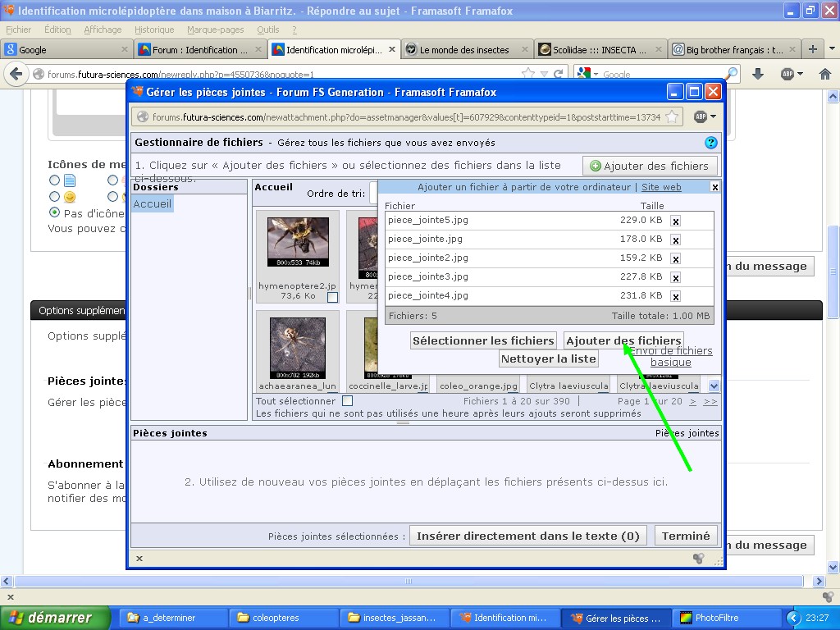Click the popup window URL field
Screen dimensions: 840x630
(x=406, y=116)
